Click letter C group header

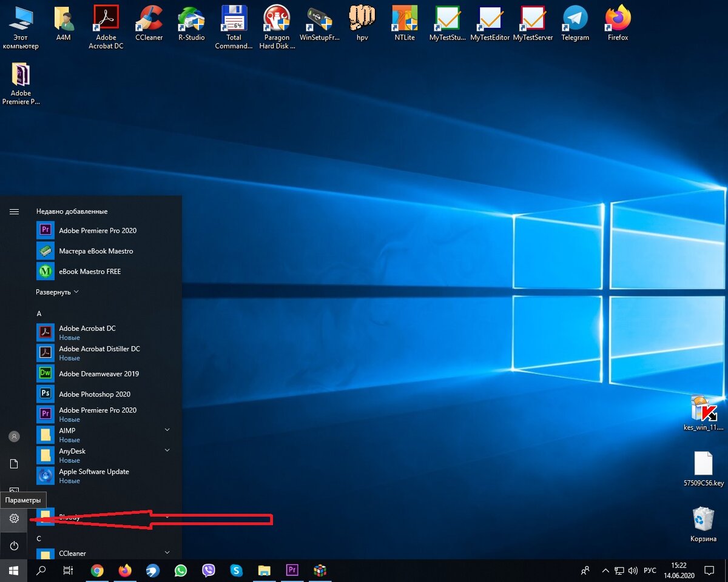pos(39,538)
